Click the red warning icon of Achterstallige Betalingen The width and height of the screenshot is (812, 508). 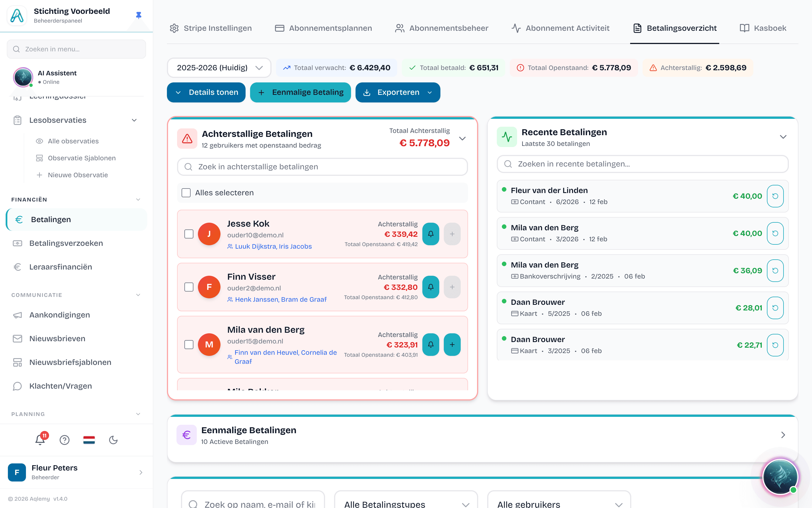coord(187,138)
